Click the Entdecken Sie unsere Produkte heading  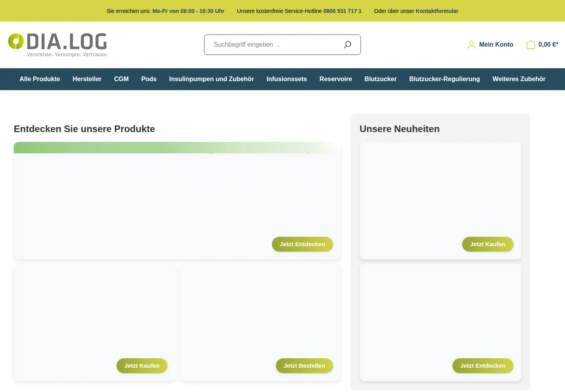[x=84, y=129]
